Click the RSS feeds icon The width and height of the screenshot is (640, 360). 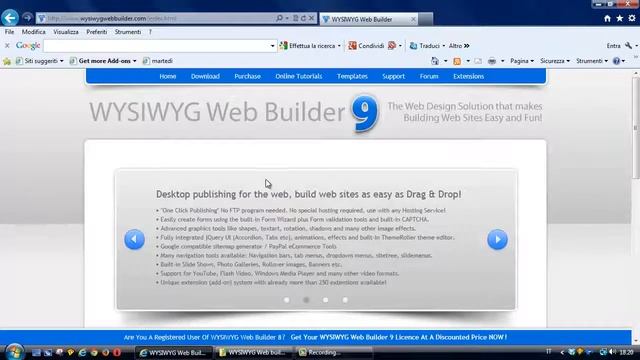click(457, 61)
